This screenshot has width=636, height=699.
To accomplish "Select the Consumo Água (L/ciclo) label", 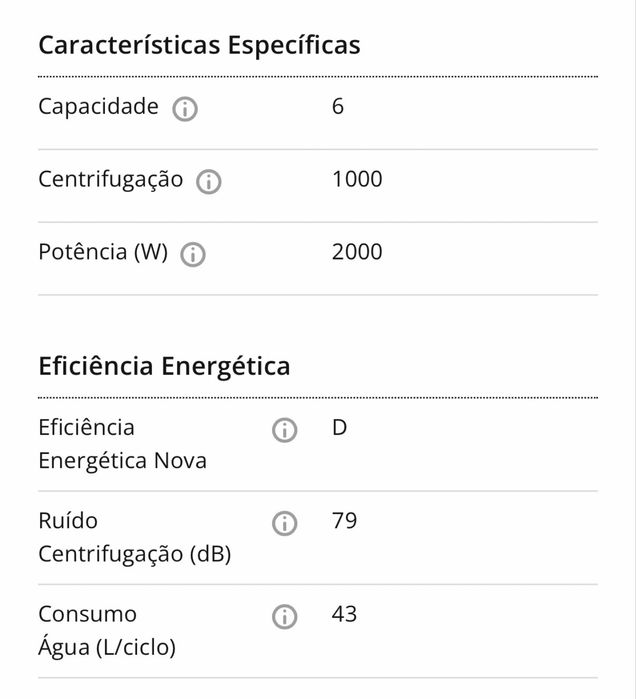I will [x=107, y=631].
